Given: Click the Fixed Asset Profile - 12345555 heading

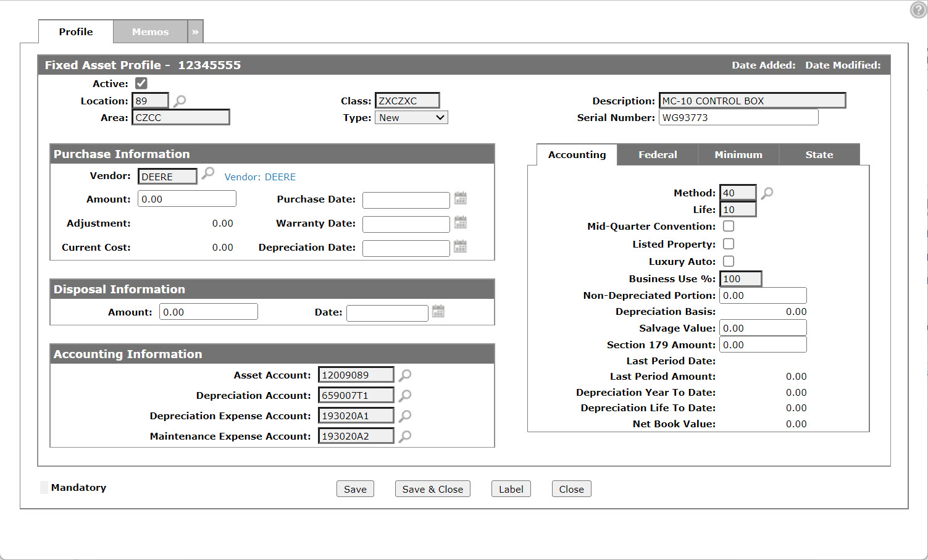Looking at the screenshot, I should (143, 65).
